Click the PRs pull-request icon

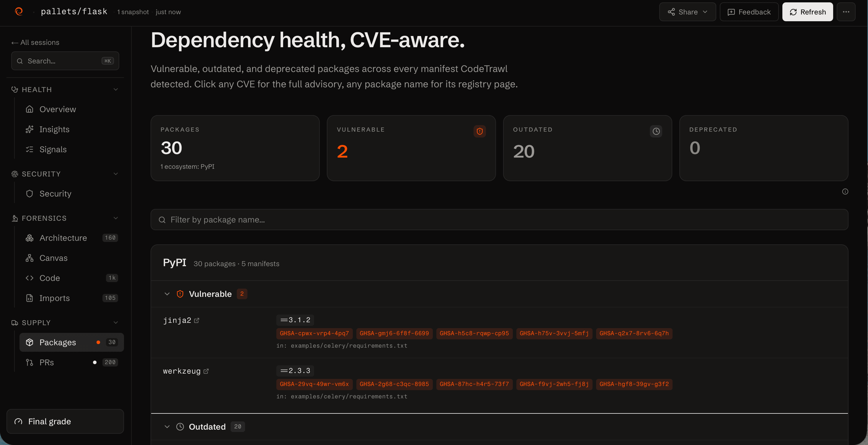[x=30, y=362]
